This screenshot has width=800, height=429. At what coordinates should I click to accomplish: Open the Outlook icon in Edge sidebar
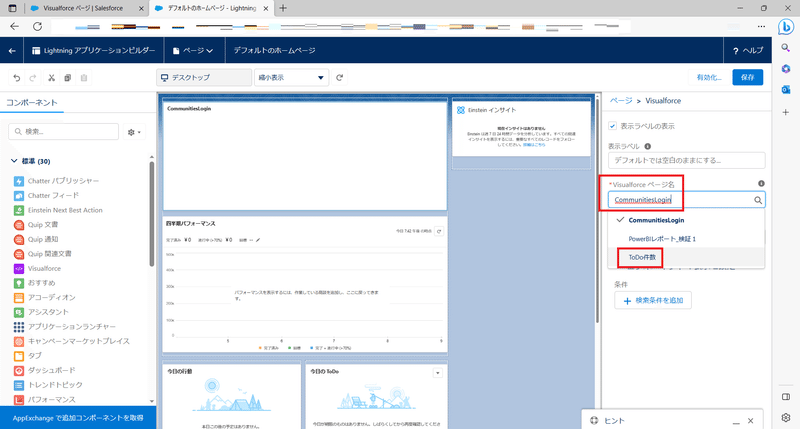(x=786, y=90)
